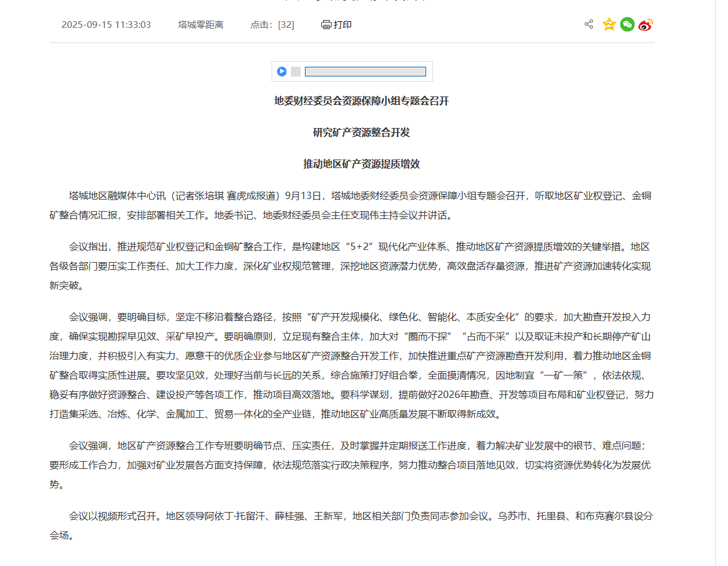Share article via WeChat icon
Viewport: 728px width, 566px height.
click(627, 24)
